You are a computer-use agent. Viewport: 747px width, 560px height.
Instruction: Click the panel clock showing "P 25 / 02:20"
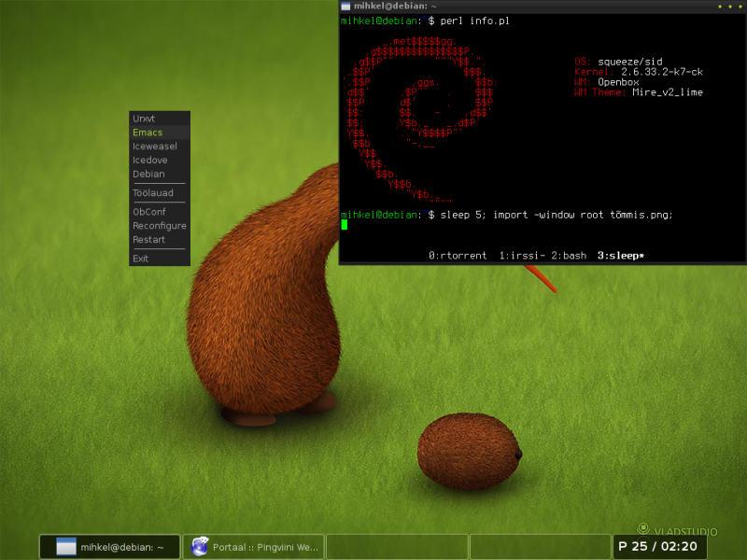point(659,546)
